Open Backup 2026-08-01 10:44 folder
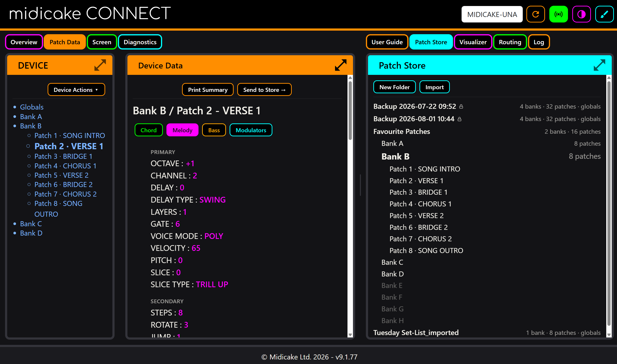The image size is (617, 364). coord(414,119)
